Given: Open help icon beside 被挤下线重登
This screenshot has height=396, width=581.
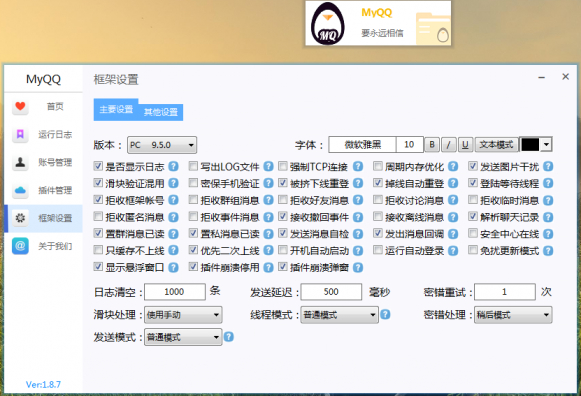Looking at the screenshot, I should 358,183.
